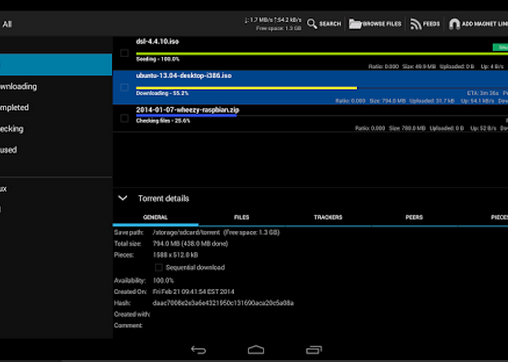Image resolution: width=508 pixels, height=362 pixels.
Task: Tick checkbox for 2014-01-07-wheezy-raspbian.zip
Action: point(124,118)
